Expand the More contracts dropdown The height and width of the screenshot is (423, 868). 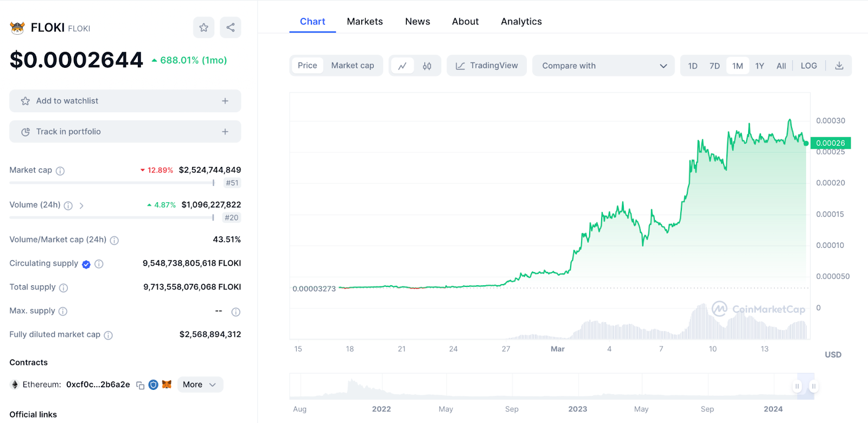[200, 384]
